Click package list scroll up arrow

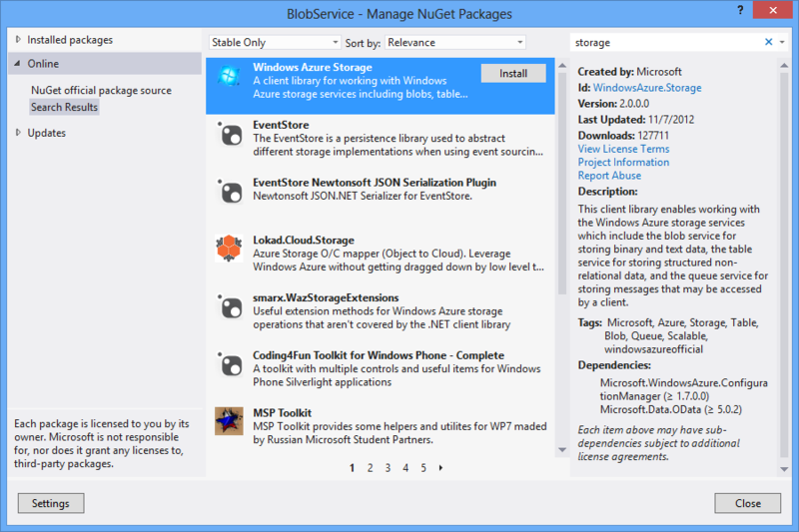point(562,65)
